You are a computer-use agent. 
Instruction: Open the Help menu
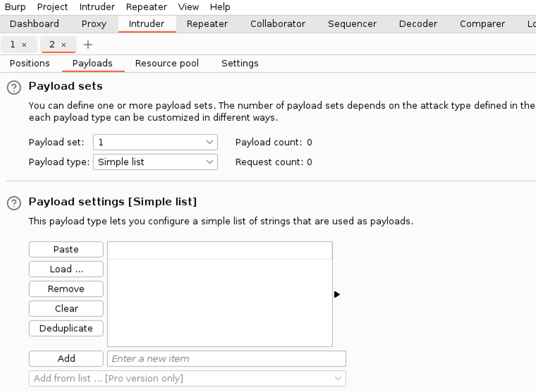[x=220, y=7]
